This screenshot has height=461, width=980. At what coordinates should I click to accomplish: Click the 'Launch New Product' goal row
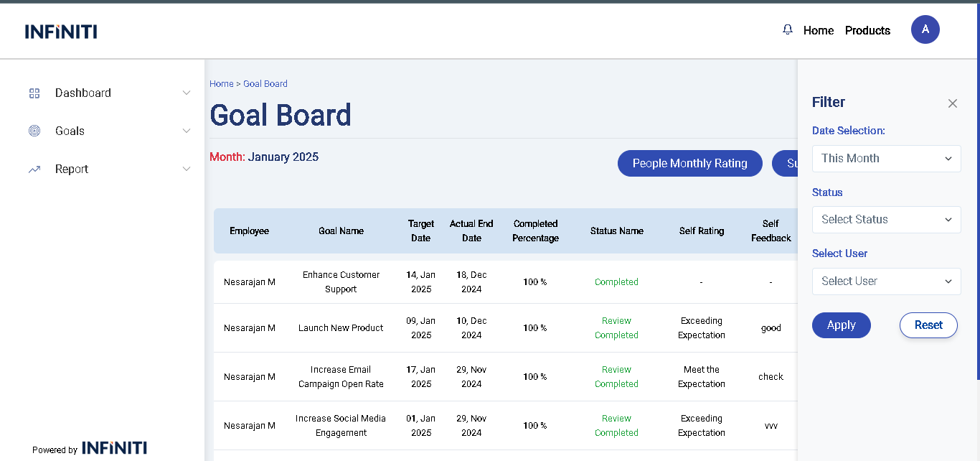click(x=341, y=328)
